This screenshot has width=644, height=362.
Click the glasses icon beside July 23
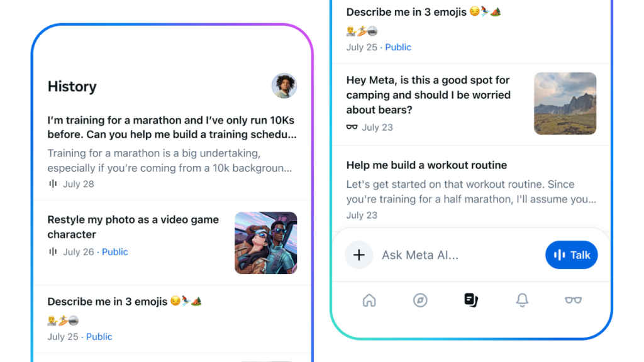click(352, 127)
